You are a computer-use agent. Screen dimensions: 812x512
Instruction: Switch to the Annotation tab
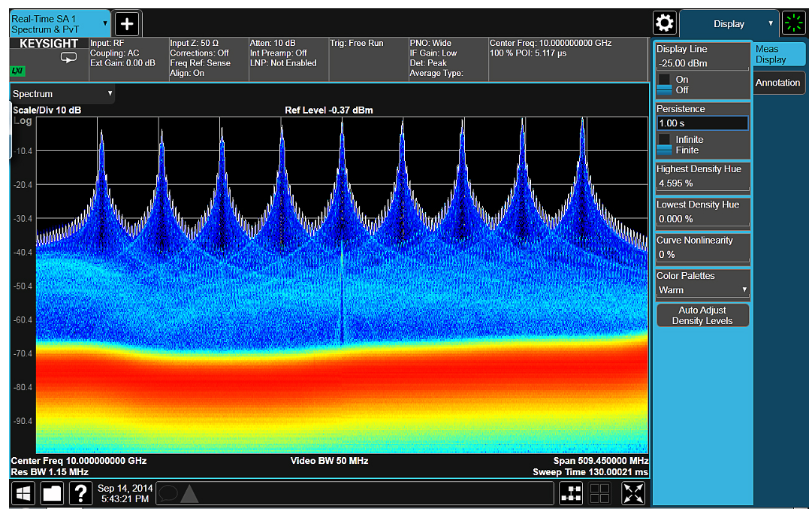778,83
